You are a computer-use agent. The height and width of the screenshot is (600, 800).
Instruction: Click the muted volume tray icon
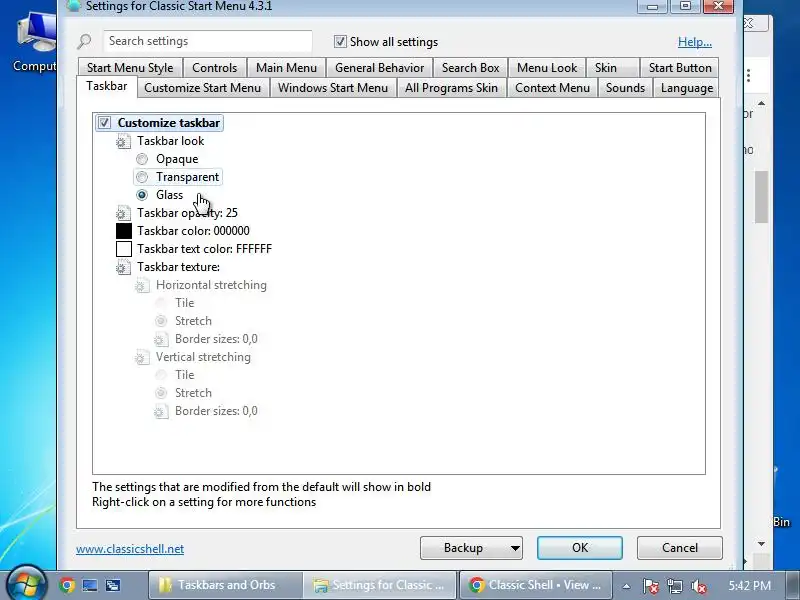[x=698, y=586]
